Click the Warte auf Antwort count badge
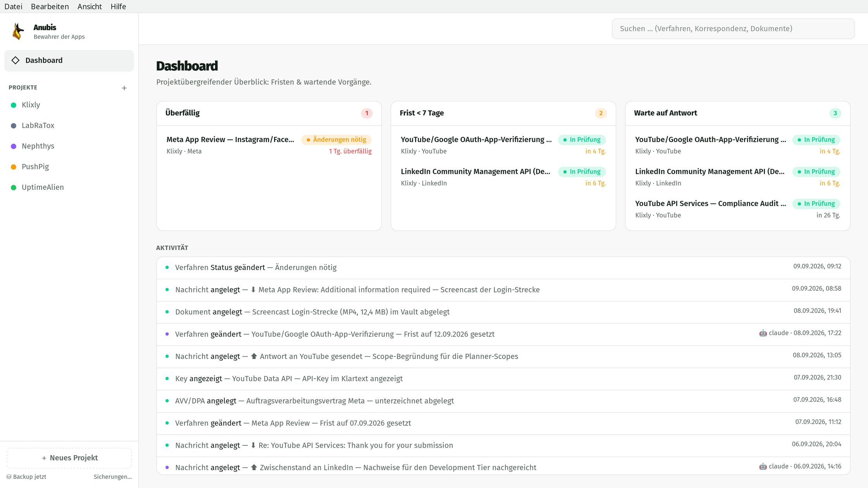The height and width of the screenshot is (488, 868). tap(835, 113)
